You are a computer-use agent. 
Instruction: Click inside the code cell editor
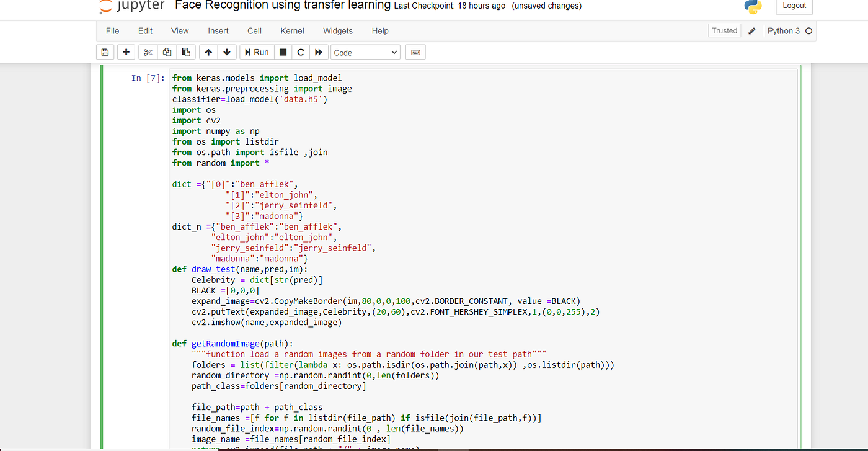point(482,257)
